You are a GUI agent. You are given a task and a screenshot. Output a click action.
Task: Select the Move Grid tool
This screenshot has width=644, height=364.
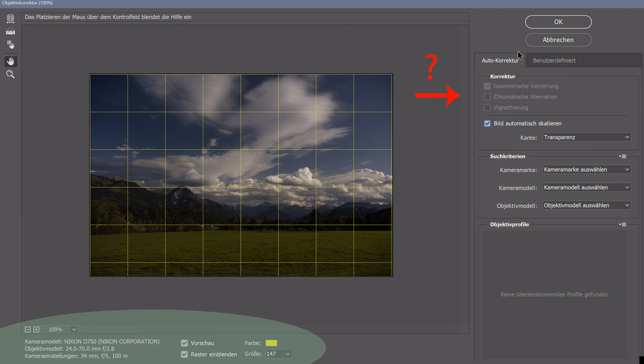(x=10, y=44)
